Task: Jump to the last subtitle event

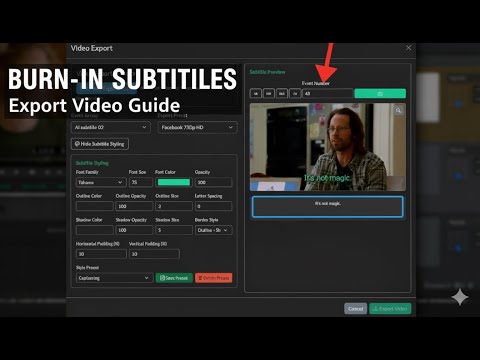Action: 295,94
